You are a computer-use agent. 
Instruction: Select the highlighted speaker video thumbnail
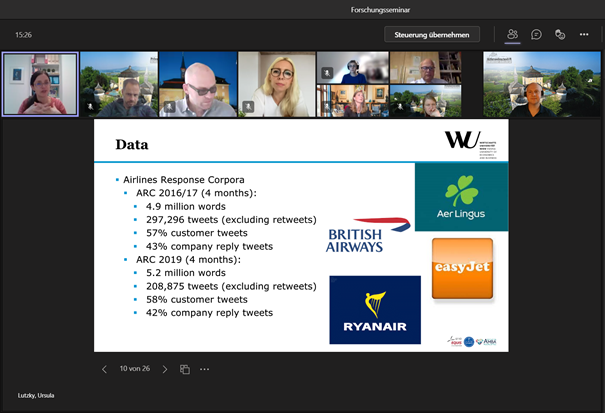(x=40, y=85)
